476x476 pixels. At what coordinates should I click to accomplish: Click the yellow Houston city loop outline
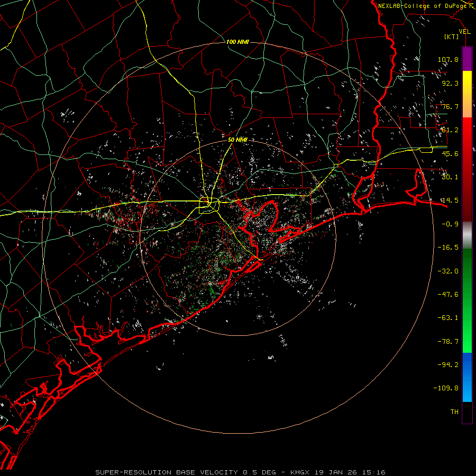point(209,206)
